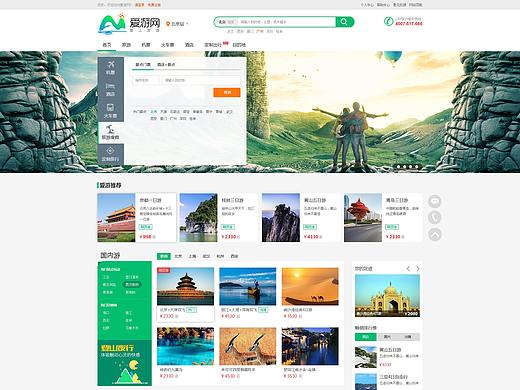The image size is (520, 390).
Task: Click the orange search button in booking panel
Action: click(227, 92)
